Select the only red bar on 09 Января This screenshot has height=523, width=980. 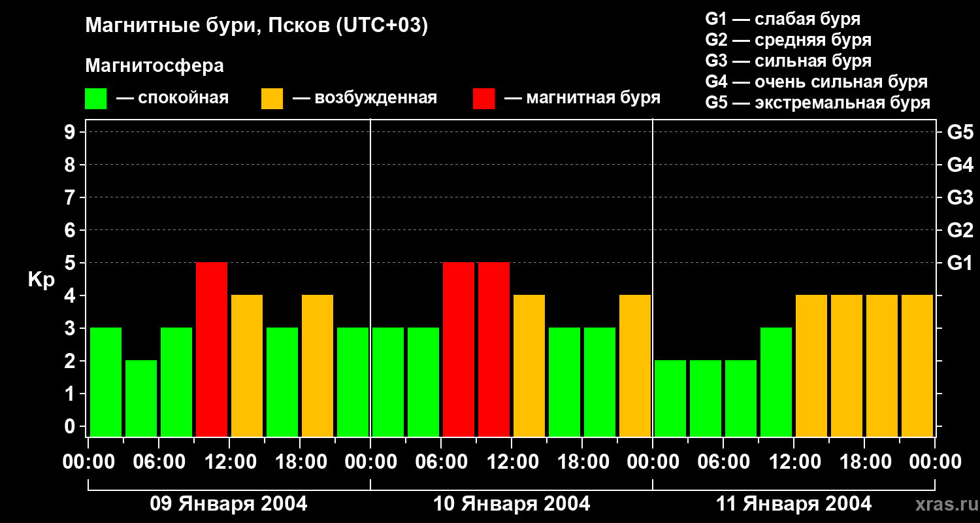tap(212, 349)
